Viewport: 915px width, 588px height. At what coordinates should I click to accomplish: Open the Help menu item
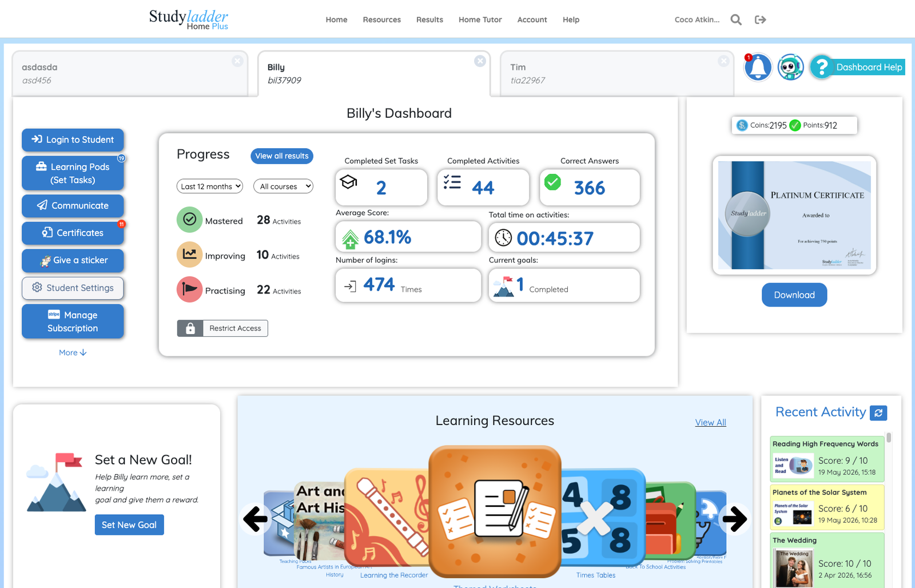(571, 20)
